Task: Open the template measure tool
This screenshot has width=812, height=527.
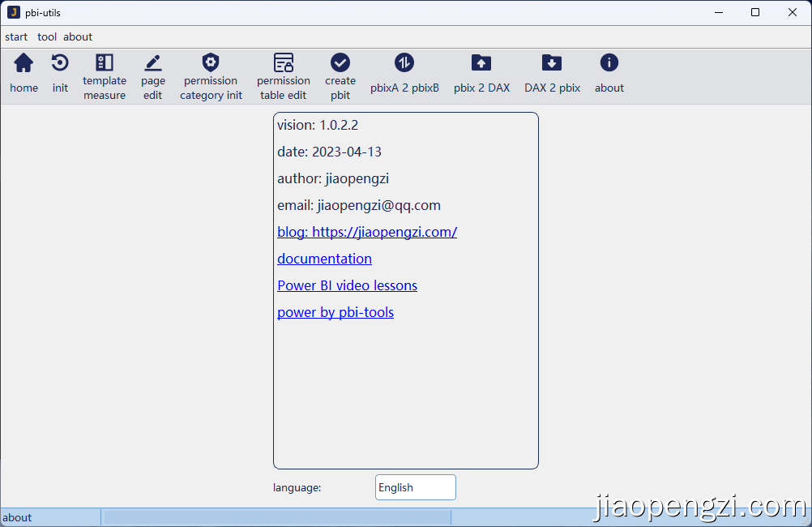Action: [x=105, y=63]
